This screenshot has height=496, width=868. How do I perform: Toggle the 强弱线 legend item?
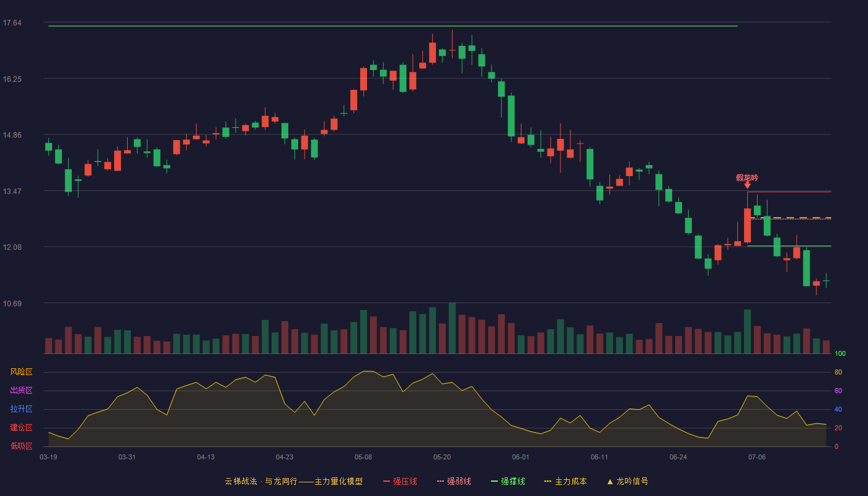454,481
